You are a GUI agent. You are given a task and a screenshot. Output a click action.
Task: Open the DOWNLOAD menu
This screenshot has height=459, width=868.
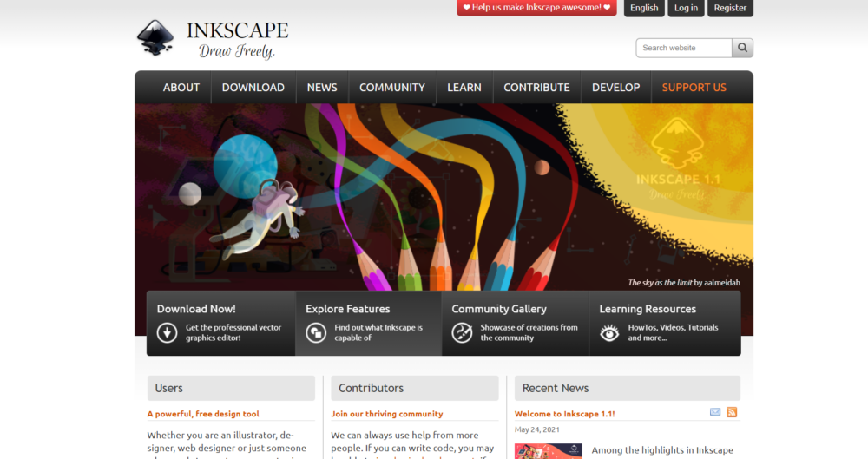253,88
